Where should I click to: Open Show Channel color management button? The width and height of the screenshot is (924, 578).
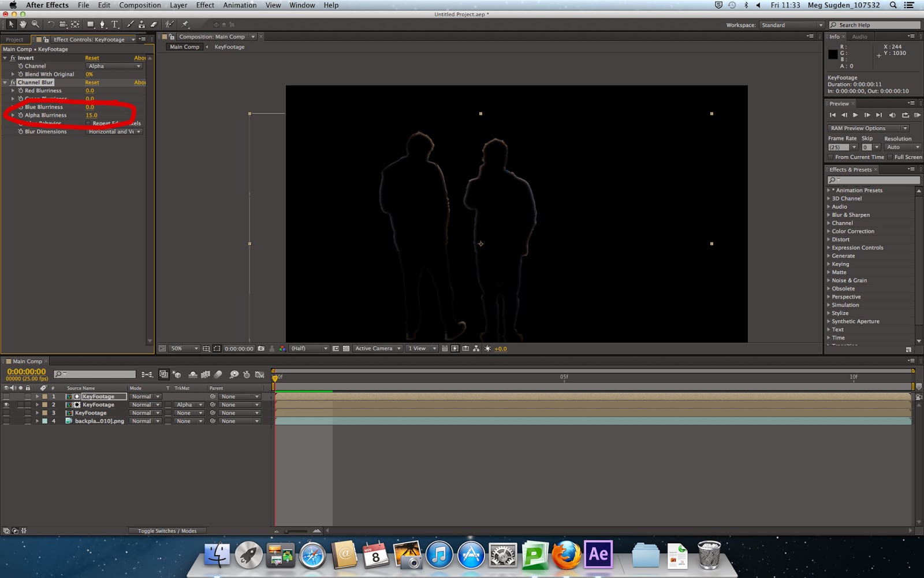[282, 349]
